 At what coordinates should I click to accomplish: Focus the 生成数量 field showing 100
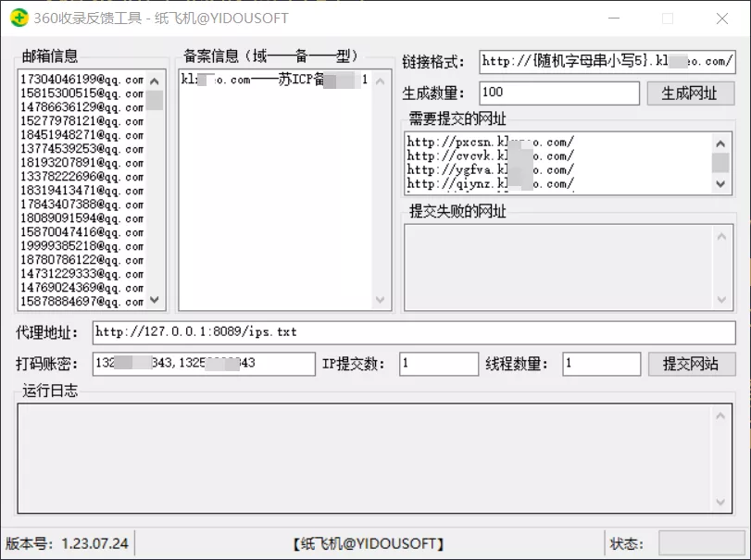pos(559,93)
